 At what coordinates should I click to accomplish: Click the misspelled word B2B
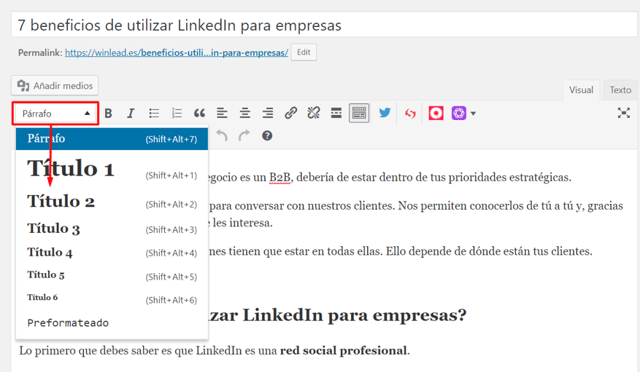(280, 177)
